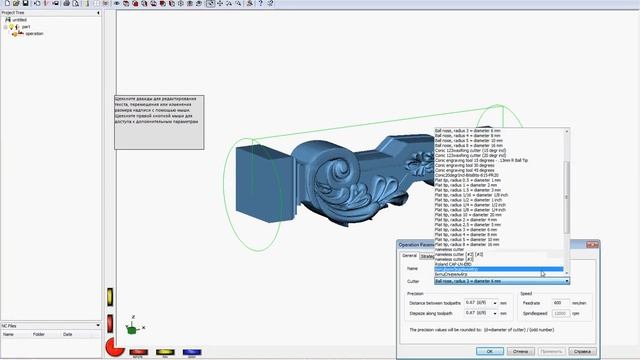Image resolution: width=640 pixels, height=360 pixels.
Task: Click the Отмена (Cancel) button
Action: 520,351
